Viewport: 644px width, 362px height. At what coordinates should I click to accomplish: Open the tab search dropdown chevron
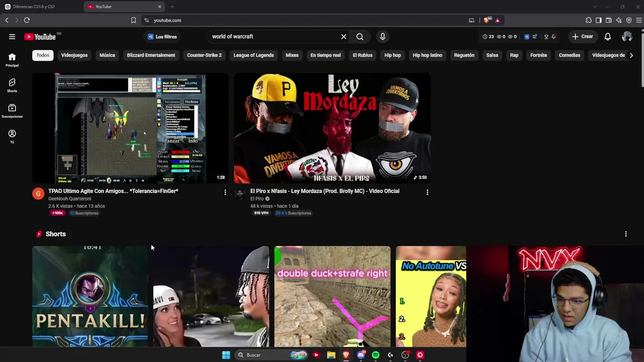click(x=595, y=7)
